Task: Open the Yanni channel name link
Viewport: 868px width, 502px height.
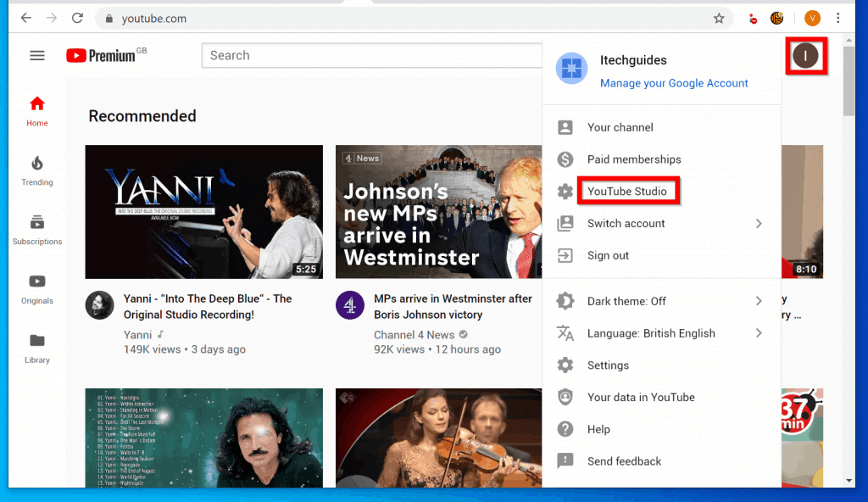Action: (137, 335)
